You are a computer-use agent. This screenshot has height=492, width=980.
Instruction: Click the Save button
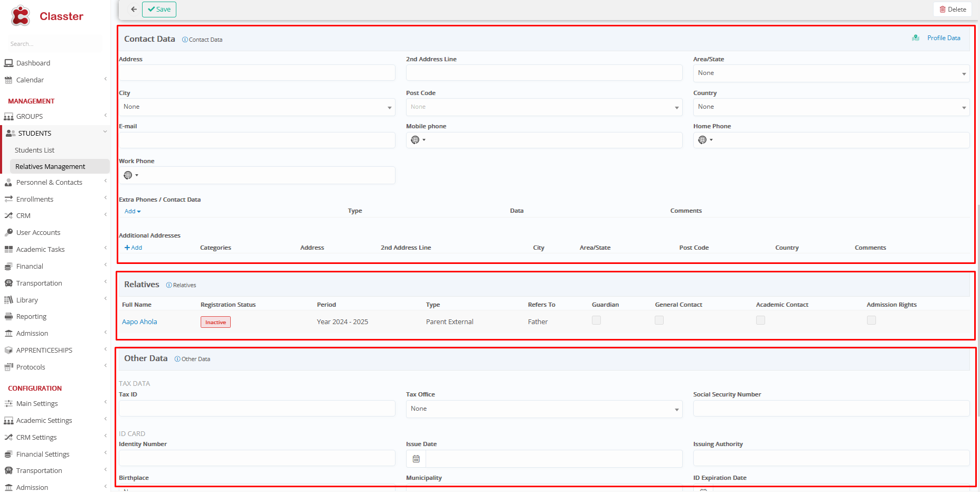pos(159,10)
